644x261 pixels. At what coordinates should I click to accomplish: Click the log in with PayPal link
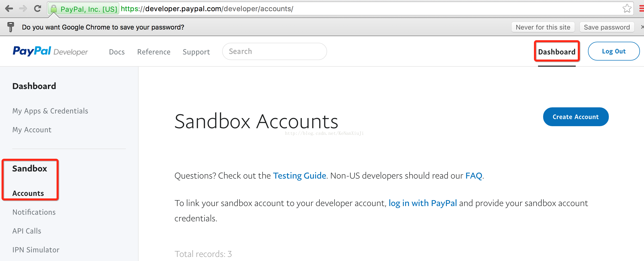(x=423, y=203)
